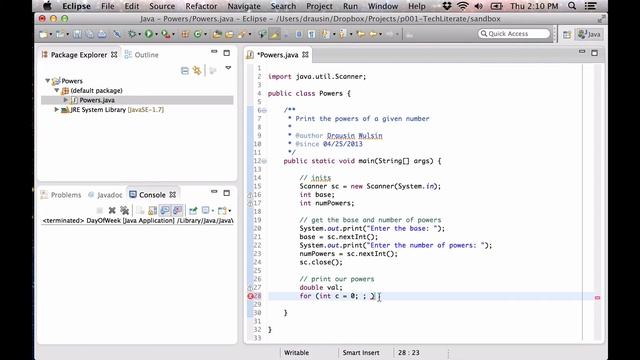Go to Last Edit Location icon
Viewport: 640px width, 360px height.
point(361,34)
